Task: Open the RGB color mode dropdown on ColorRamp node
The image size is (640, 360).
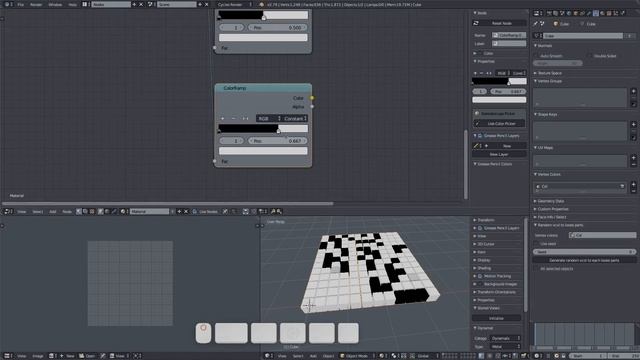Action: coord(269,118)
